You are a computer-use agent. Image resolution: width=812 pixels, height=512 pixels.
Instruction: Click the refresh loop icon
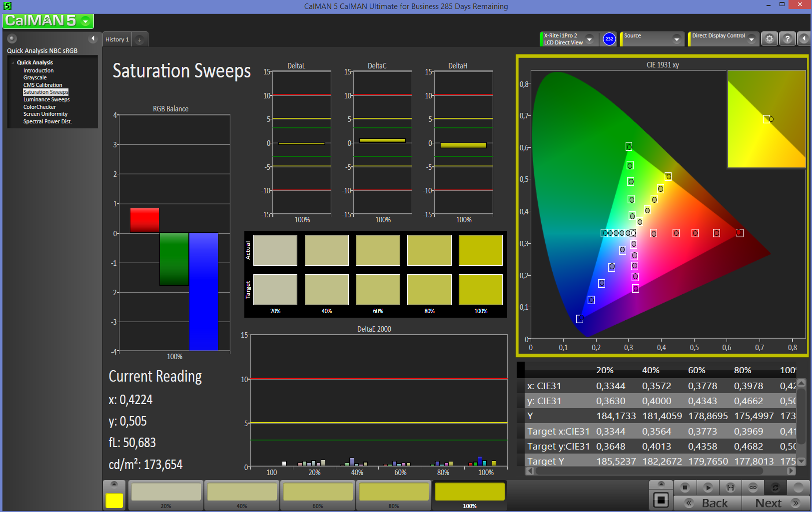click(776, 487)
